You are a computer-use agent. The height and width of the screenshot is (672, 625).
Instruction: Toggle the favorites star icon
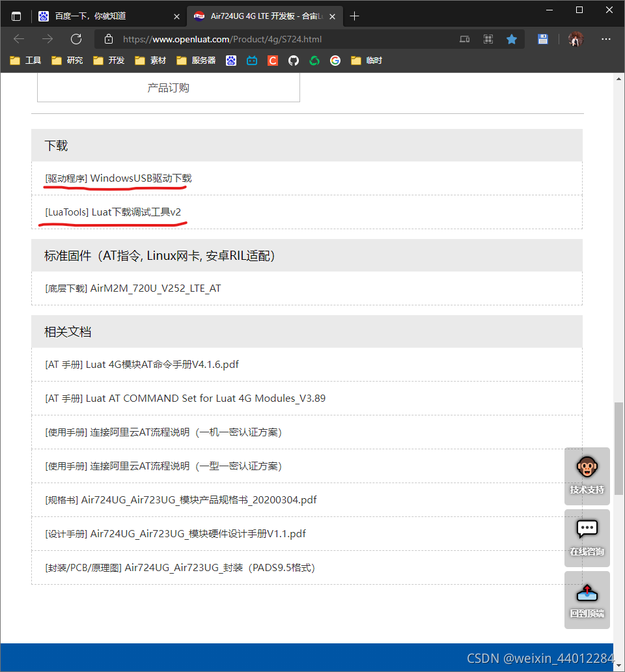pos(512,39)
